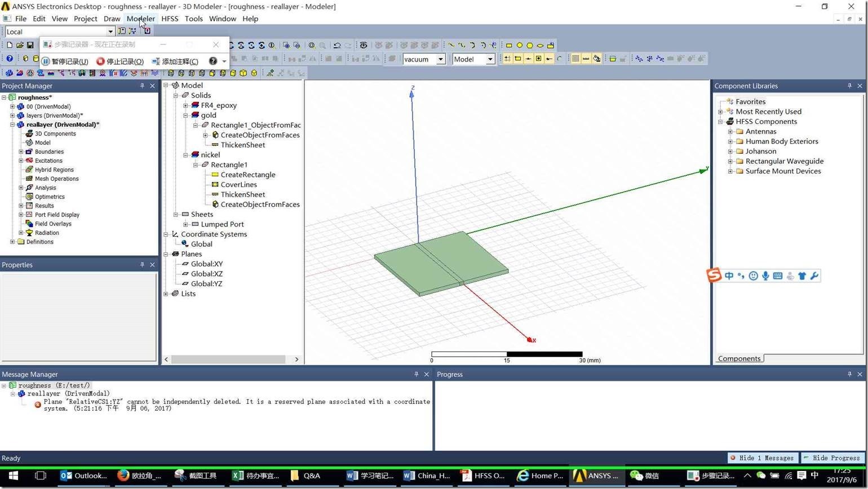Expand the Boundaries node in Project Manager

(x=21, y=152)
